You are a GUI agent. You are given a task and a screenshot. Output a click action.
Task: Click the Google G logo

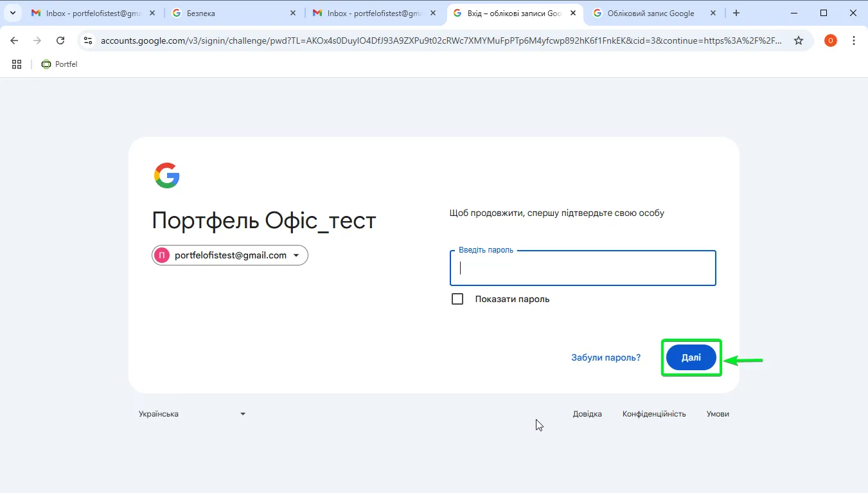click(x=166, y=175)
